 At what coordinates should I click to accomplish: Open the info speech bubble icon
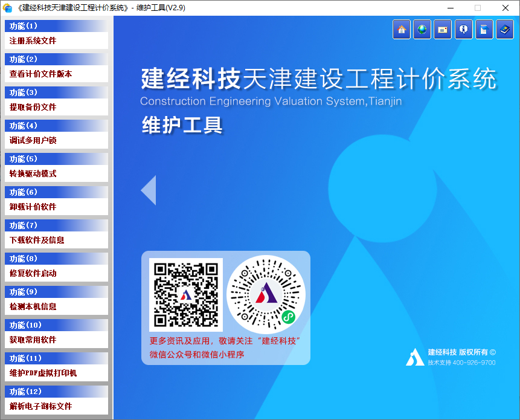[463, 30]
